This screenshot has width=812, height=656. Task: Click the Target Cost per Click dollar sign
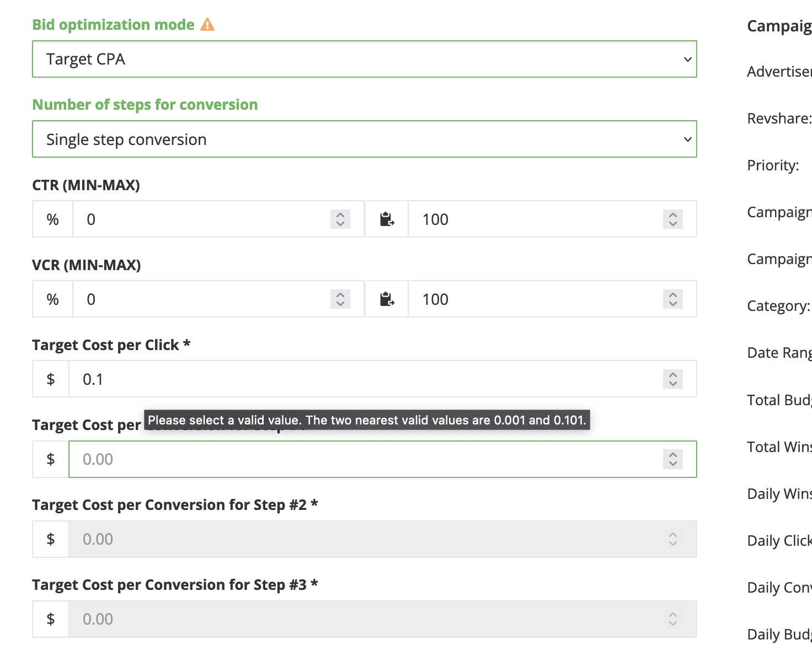point(51,379)
